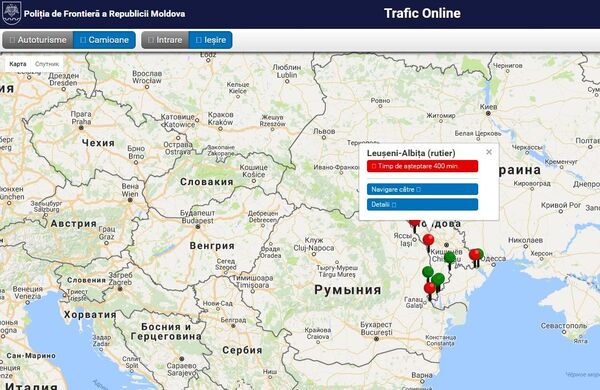This screenshot has height=390, width=600.
Task: Click the Чехия country label
Action: coord(98,143)
